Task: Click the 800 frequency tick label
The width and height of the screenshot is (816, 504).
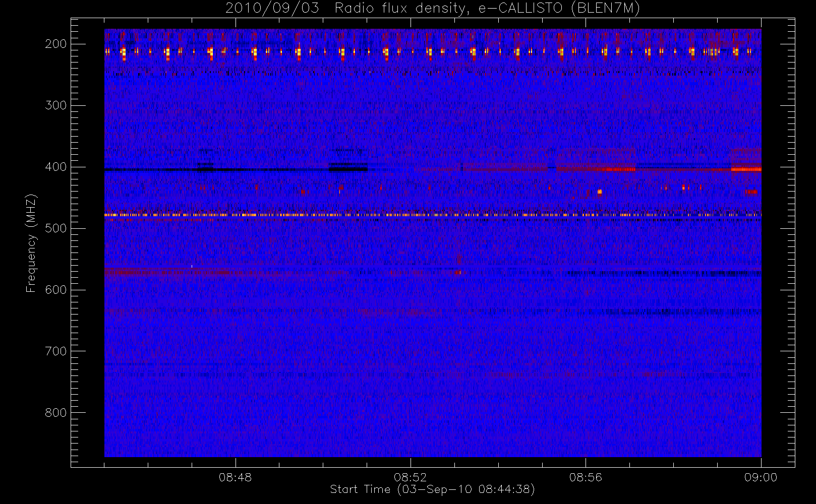Action: (x=55, y=413)
